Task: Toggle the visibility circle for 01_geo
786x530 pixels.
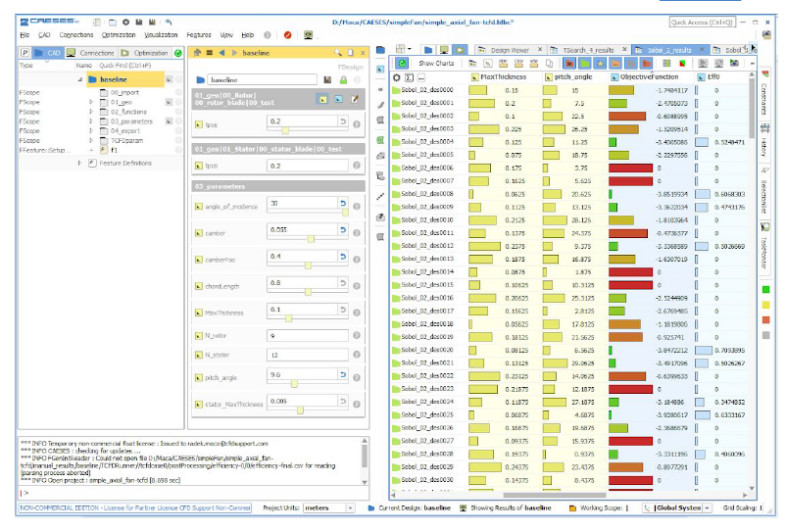Action: pos(178,102)
